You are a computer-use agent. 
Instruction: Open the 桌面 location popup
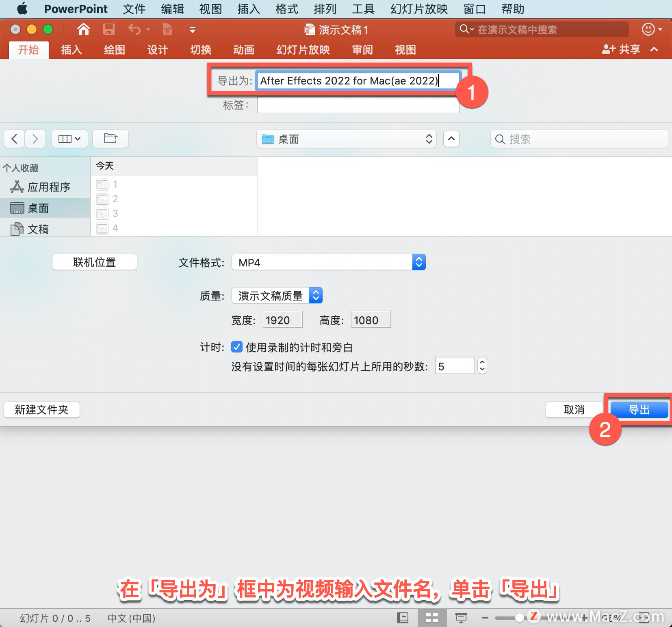(x=347, y=139)
